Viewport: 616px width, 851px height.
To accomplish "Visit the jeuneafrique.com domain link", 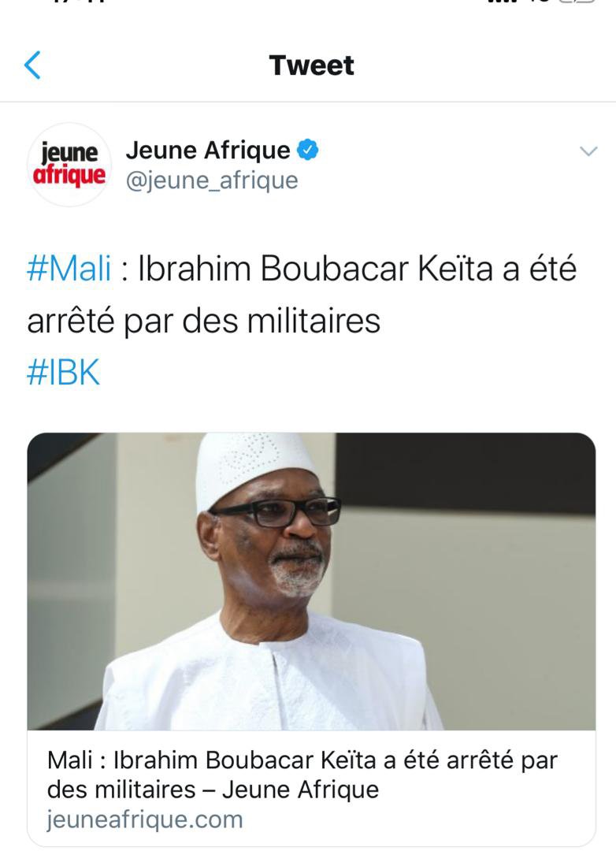I will tap(144, 819).
